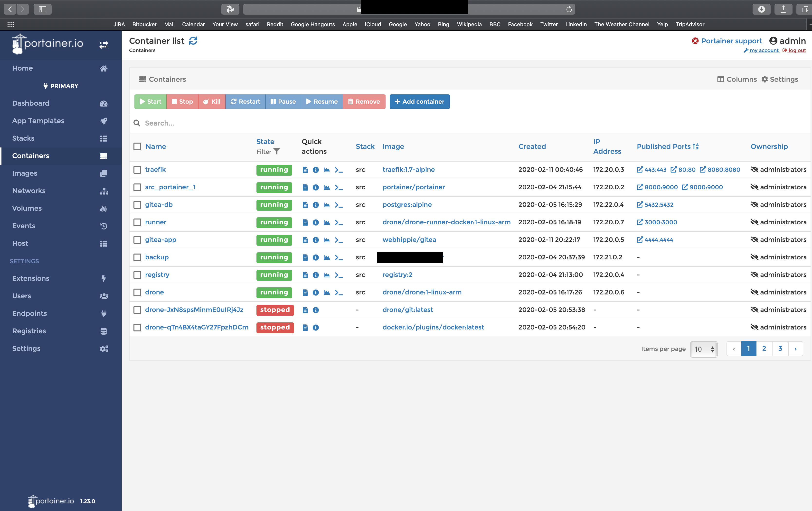Refresh the container list
Screen dimensions: 812x511
pyautogui.click(x=193, y=41)
